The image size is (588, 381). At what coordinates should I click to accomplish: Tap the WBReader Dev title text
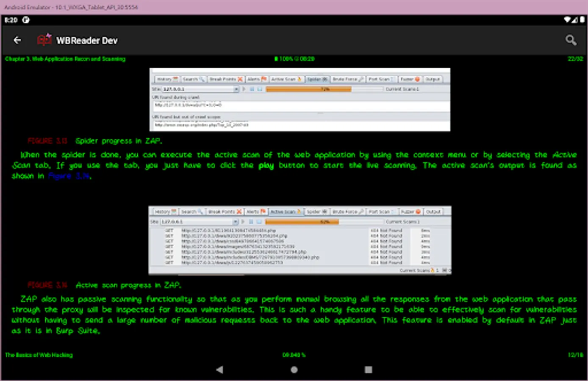tap(87, 41)
